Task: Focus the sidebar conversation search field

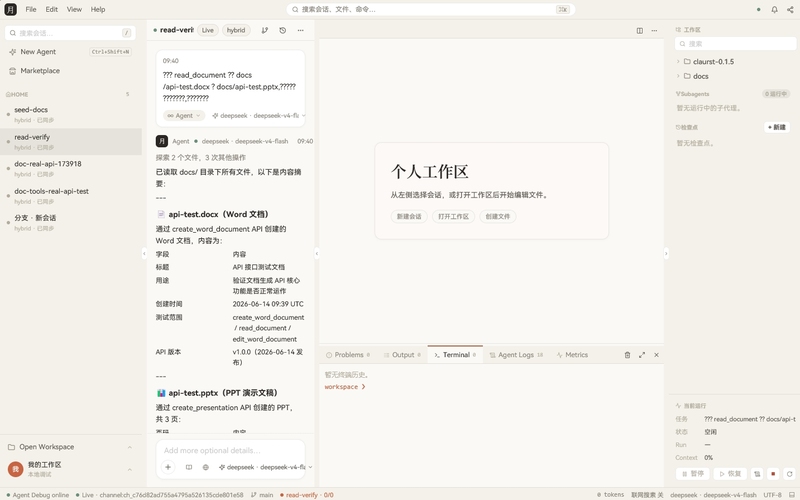Action: 70,33
